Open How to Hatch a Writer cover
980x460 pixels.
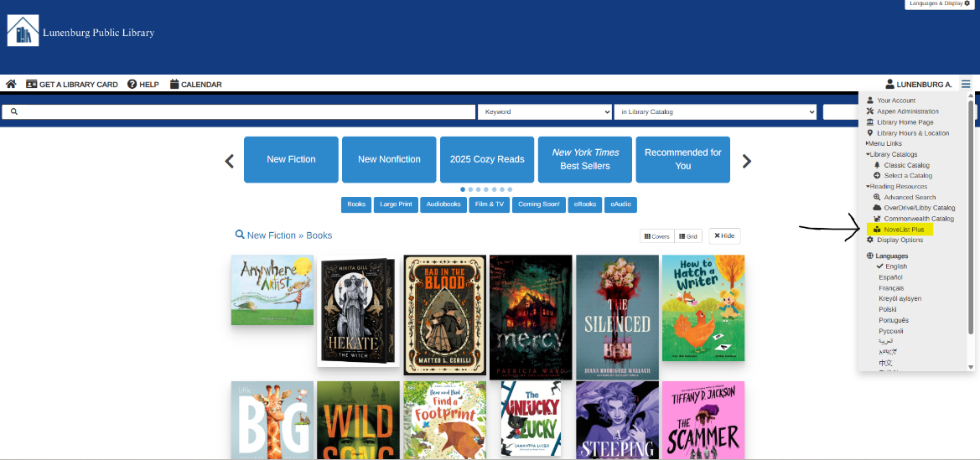(x=703, y=308)
